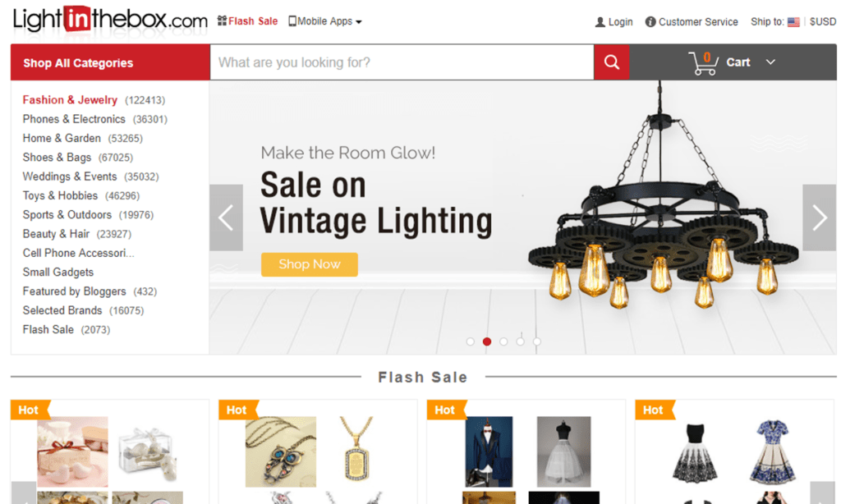Click the search input field
This screenshot has width=841, height=504.
pyautogui.click(x=402, y=62)
